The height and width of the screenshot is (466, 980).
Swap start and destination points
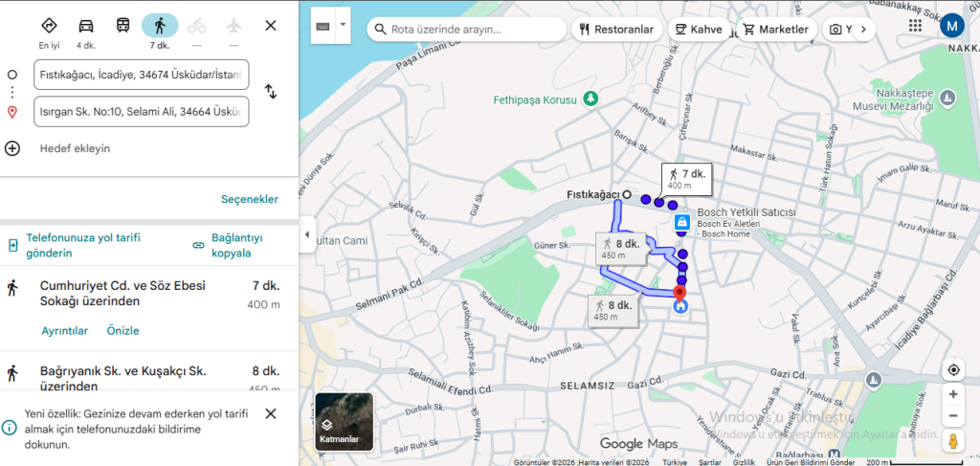271,92
